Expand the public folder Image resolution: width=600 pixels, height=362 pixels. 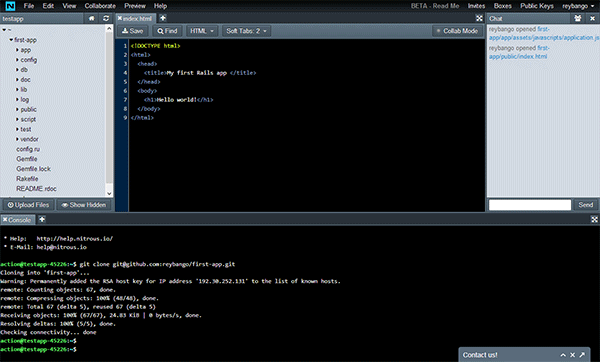click(17, 109)
